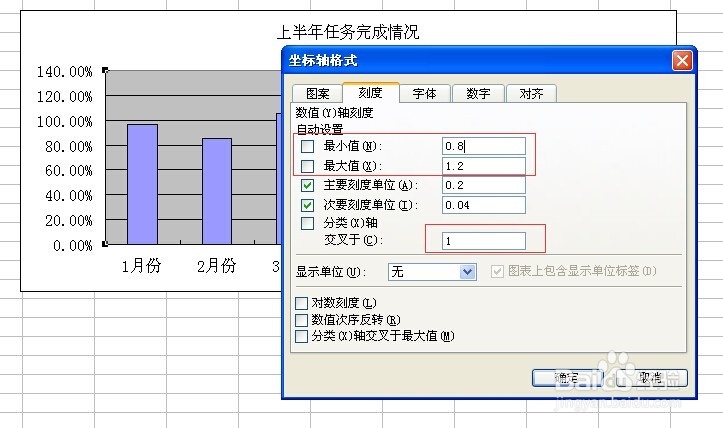Viewport: 723px width, 428px height.
Task: Select the 100.00% axis label
Action: point(65,121)
